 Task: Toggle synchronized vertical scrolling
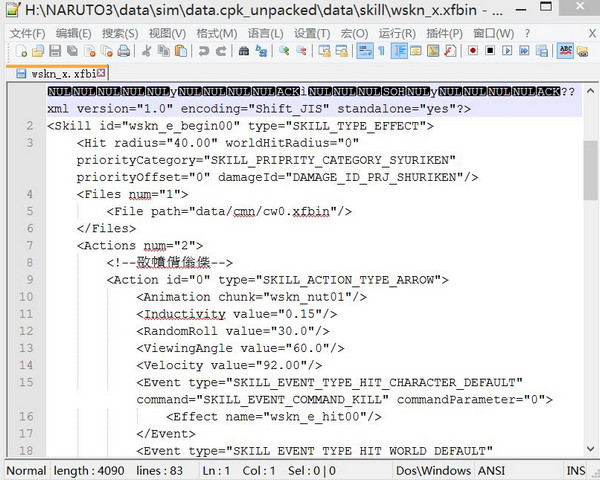(324, 51)
